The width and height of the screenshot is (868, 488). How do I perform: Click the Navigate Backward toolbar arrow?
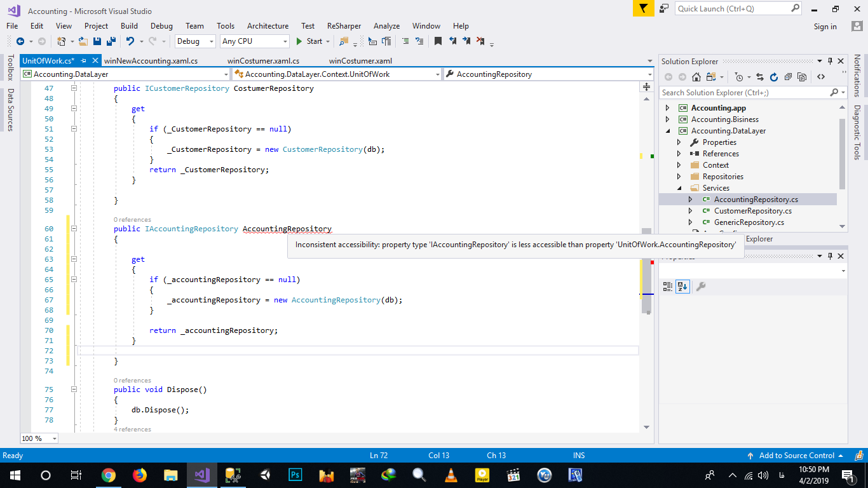pos(20,41)
